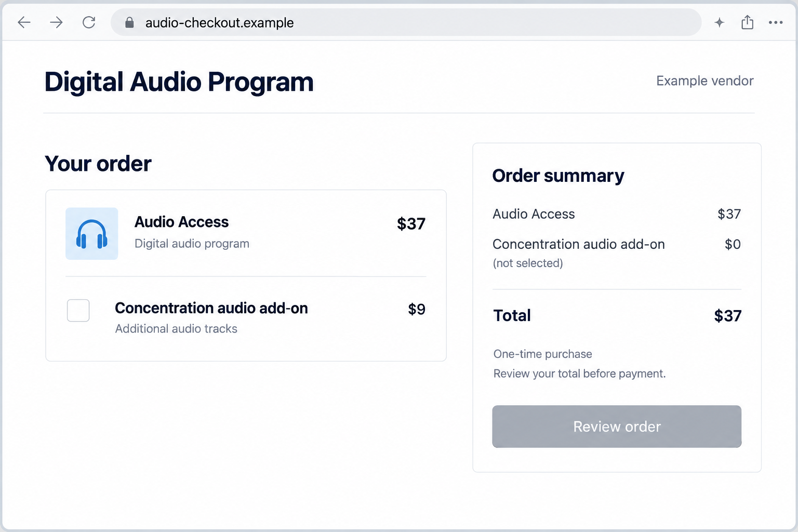Click the "One-time purchase" note

click(542, 354)
